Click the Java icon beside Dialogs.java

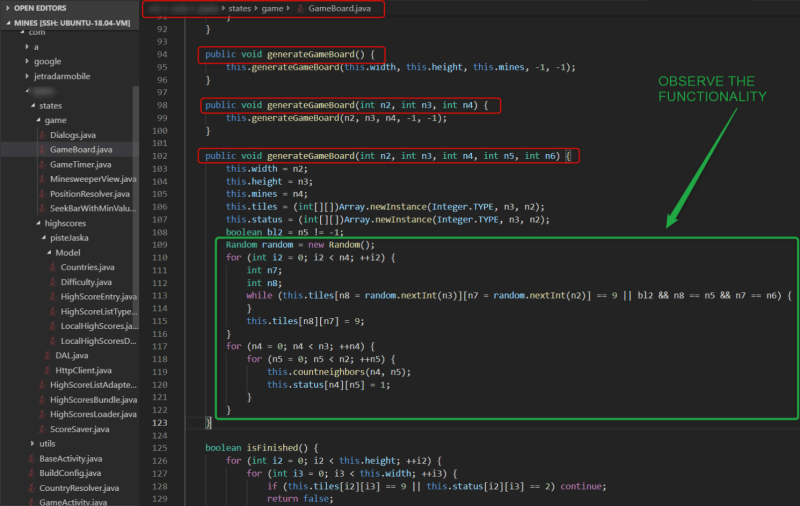[42, 135]
